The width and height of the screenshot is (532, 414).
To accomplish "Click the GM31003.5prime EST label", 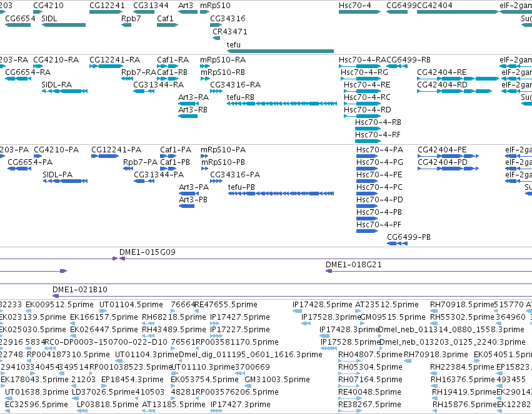I will [x=277, y=380].
